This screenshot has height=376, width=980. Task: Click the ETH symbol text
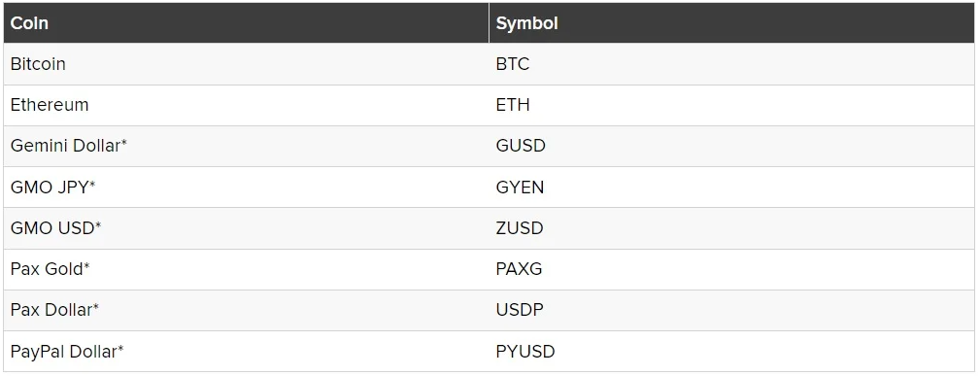point(513,105)
